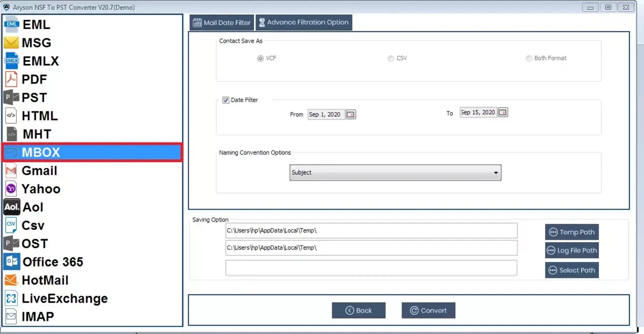This screenshot has width=644, height=334.
Task: Select the EML format icon
Action: [12, 24]
